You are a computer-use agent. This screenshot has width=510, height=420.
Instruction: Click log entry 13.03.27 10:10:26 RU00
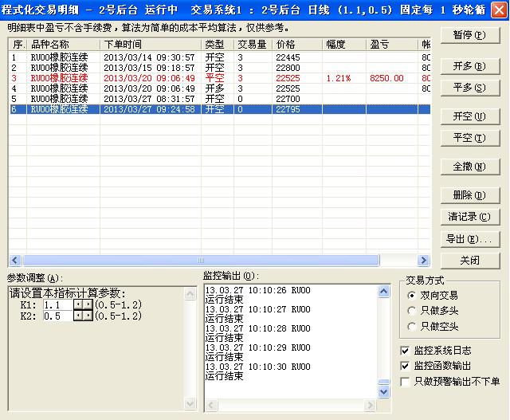[x=258, y=290]
